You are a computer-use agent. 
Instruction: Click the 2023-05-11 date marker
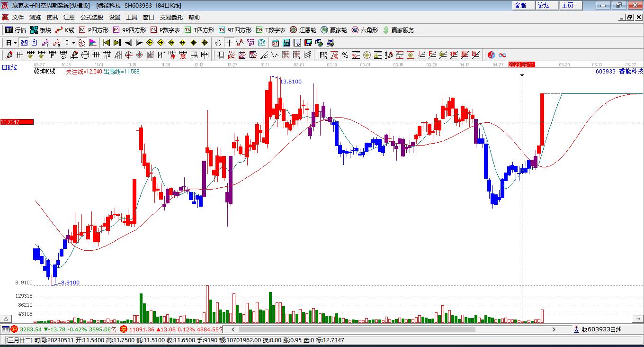(x=521, y=64)
